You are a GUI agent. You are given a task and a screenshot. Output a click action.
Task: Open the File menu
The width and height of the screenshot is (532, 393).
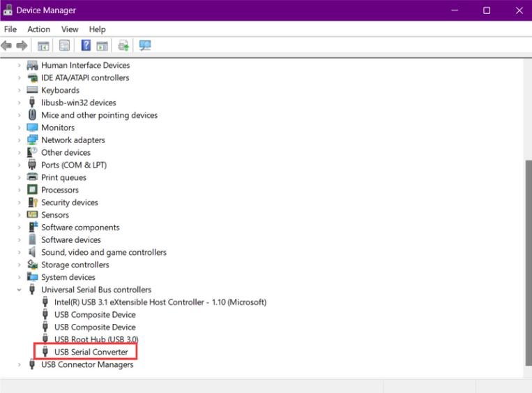coord(10,29)
